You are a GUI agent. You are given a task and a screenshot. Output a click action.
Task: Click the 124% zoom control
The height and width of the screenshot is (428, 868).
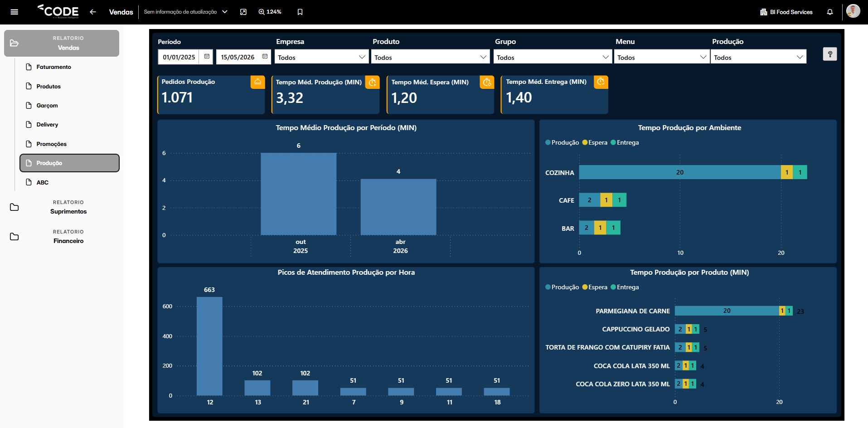[270, 12]
